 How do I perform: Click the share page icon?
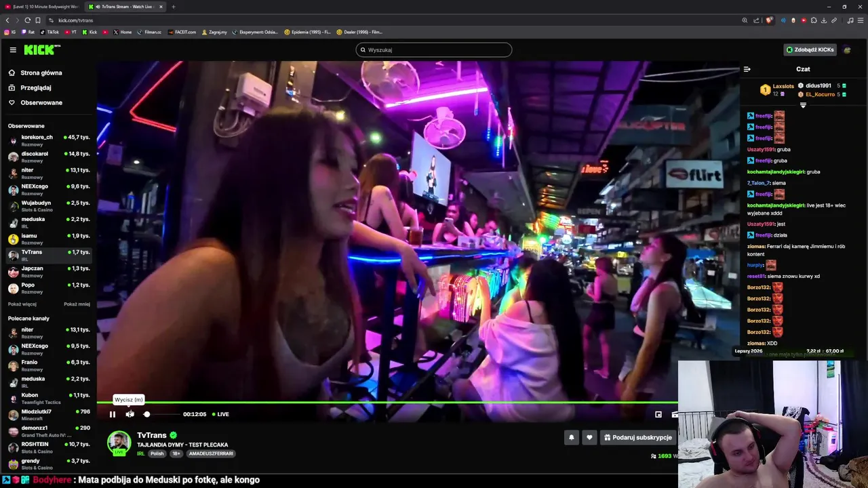click(755, 20)
